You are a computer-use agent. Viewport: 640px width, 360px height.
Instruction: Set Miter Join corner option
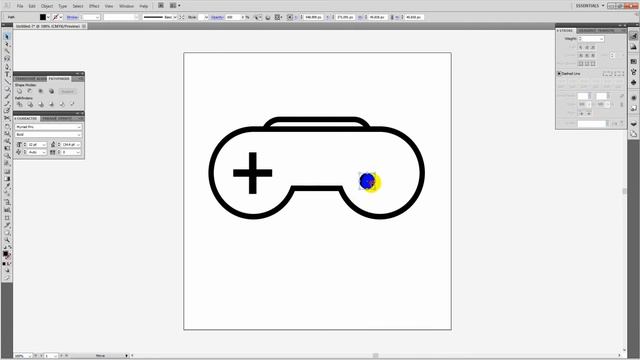tap(581, 55)
